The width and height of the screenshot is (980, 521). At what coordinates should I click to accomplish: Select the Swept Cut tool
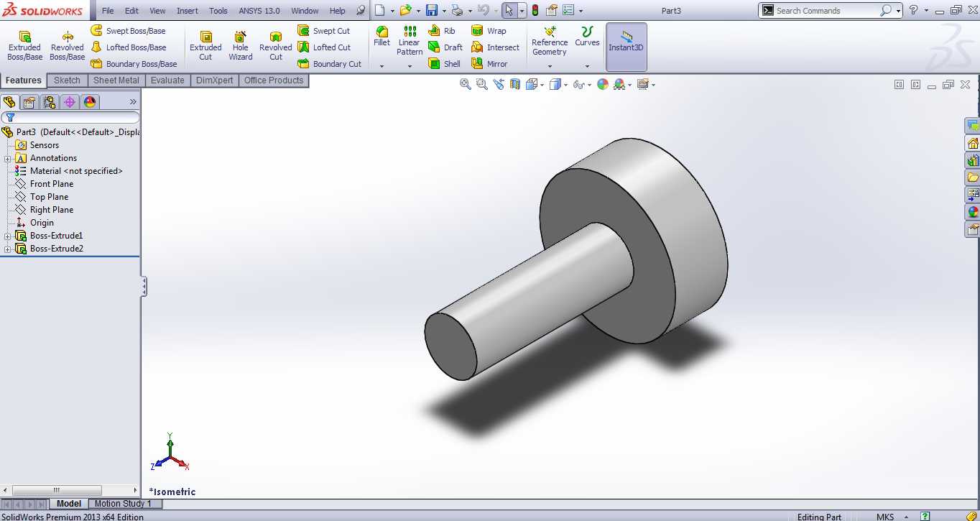pos(324,31)
